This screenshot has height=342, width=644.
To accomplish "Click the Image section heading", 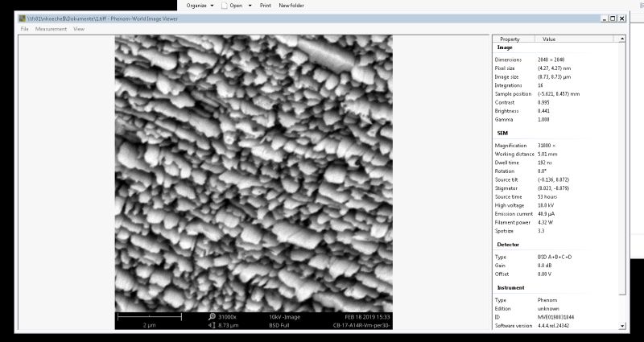I will pos(505,47).
